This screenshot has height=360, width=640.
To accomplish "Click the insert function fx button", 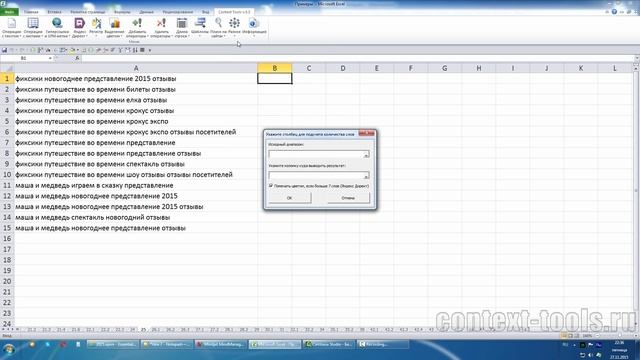I will 77,58.
